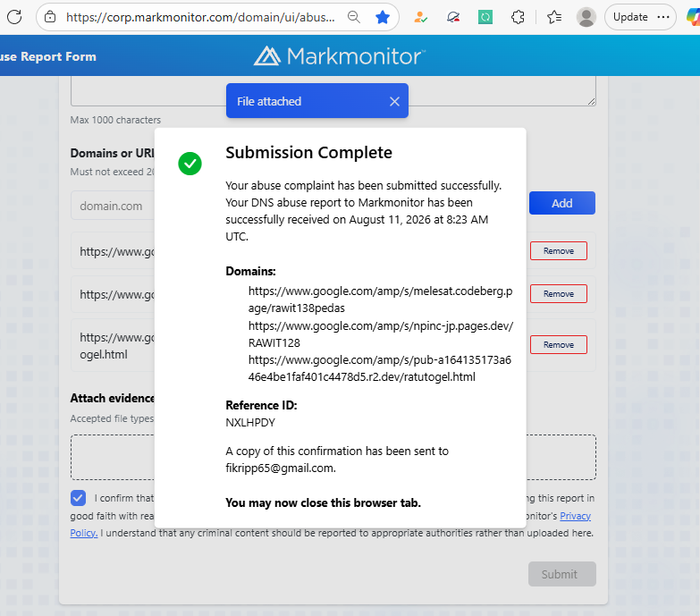Click the 'use Report Form' header title
Viewport: 700px width, 616px height.
tap(48, 56)
